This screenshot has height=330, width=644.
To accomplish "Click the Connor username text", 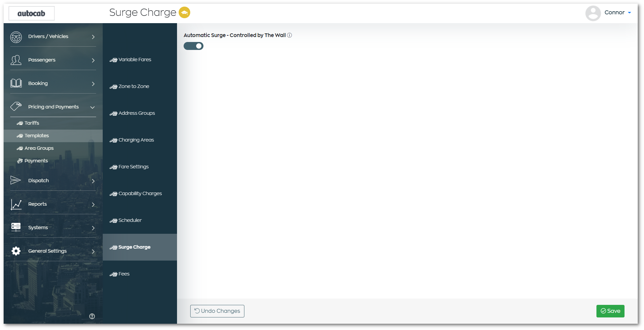I will coord(614,12).
